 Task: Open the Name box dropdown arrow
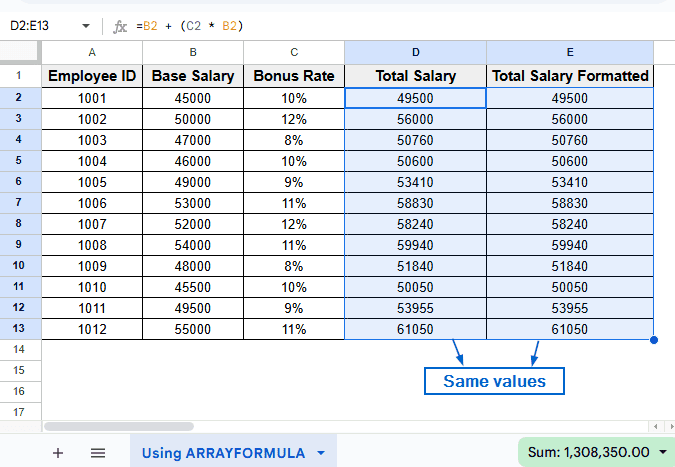[86, 26]
